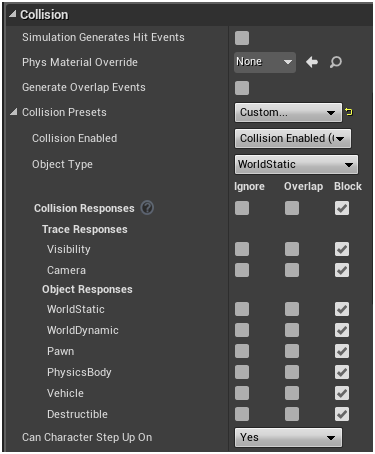Set Visibility trace to Overlap
Screen dimensions: 375x454
pos(292,249)
